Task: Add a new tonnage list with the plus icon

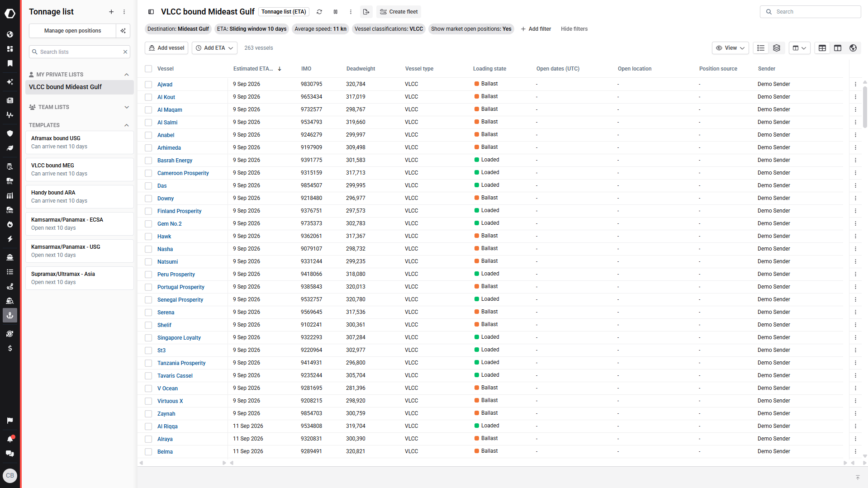Action: pyautogui.click(x=111, y=12)
